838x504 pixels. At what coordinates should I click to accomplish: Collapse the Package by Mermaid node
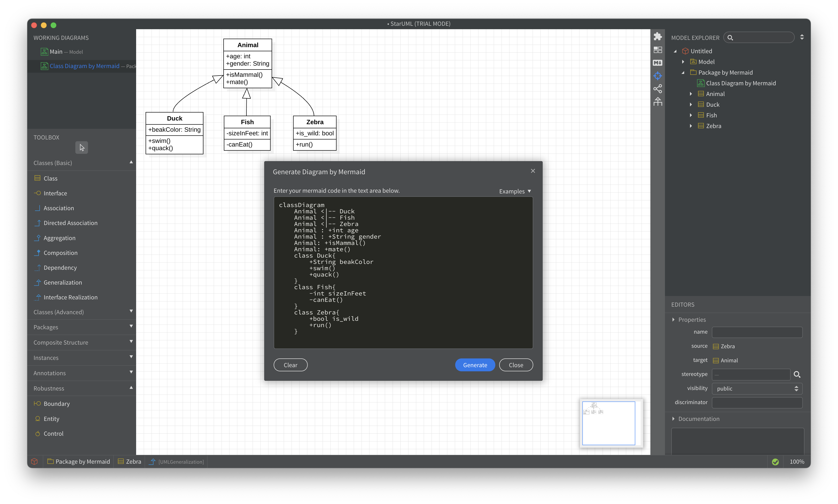[683, 73]
